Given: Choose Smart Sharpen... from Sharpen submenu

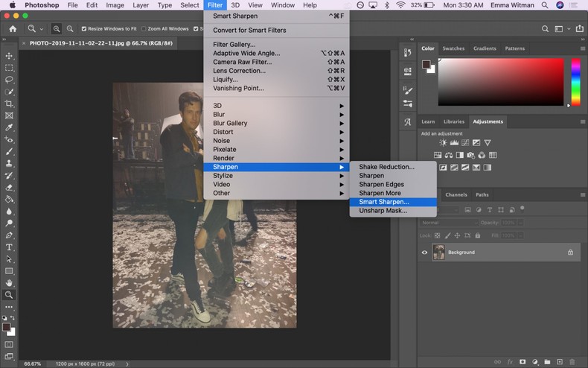Looking at the screenshot, I should click(383, 202).
